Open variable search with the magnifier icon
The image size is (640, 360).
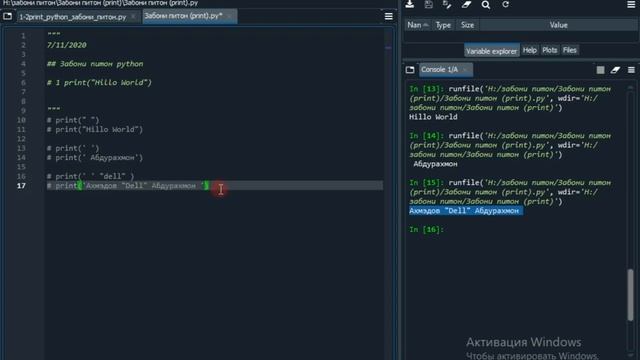[x=485, y=4]
